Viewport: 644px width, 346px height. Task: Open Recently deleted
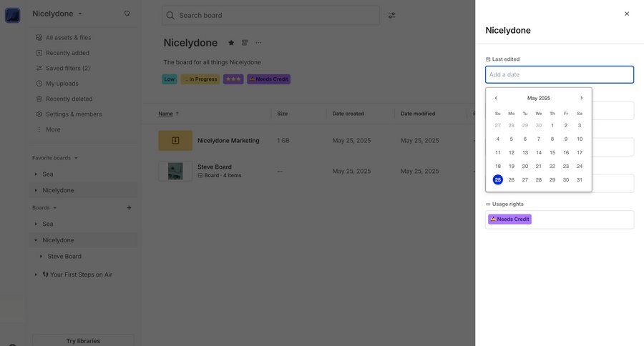(x=69, y=99)
